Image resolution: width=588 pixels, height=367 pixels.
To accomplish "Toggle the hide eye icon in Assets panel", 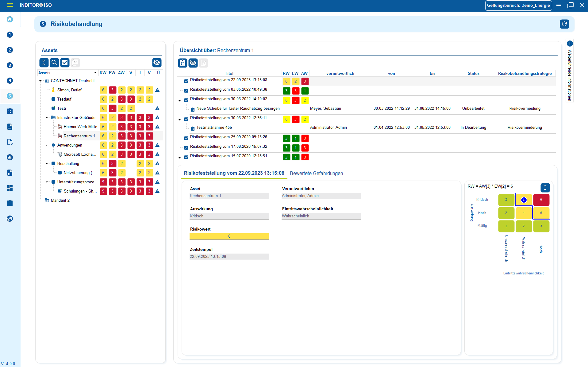I will click(157, 63).
